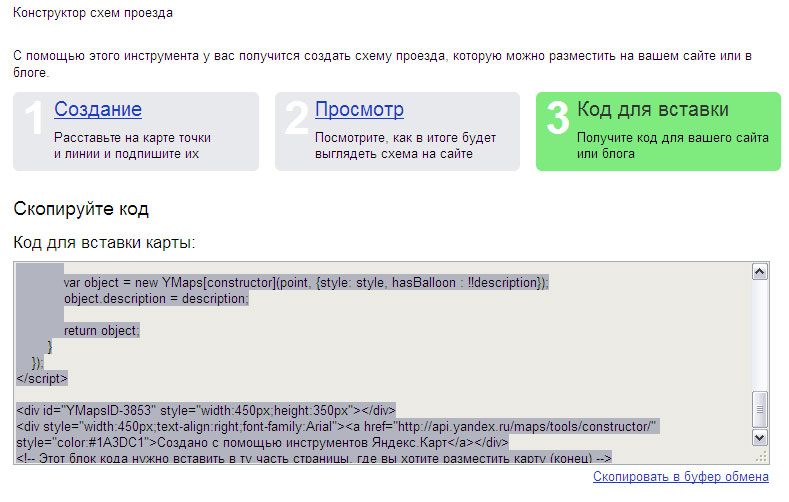Click the api.yandex.ru URL in the code

point(525,426)
